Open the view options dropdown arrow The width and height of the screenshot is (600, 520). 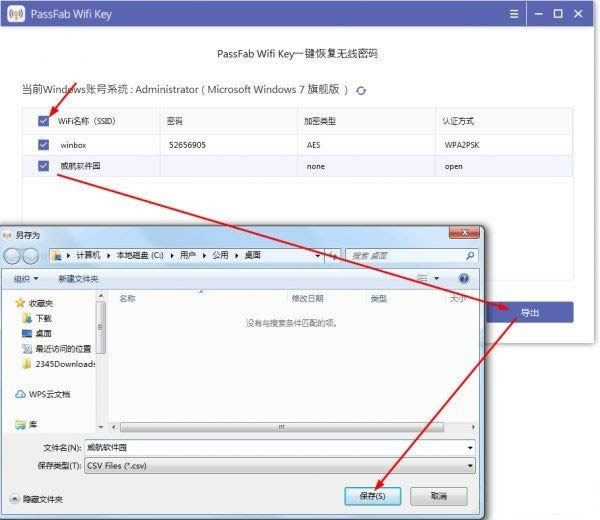(437, 279)
